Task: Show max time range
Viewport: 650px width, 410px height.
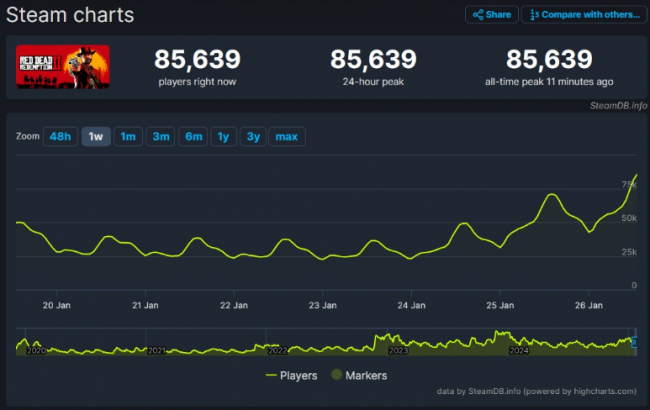Action: click(x=286, y=137)
